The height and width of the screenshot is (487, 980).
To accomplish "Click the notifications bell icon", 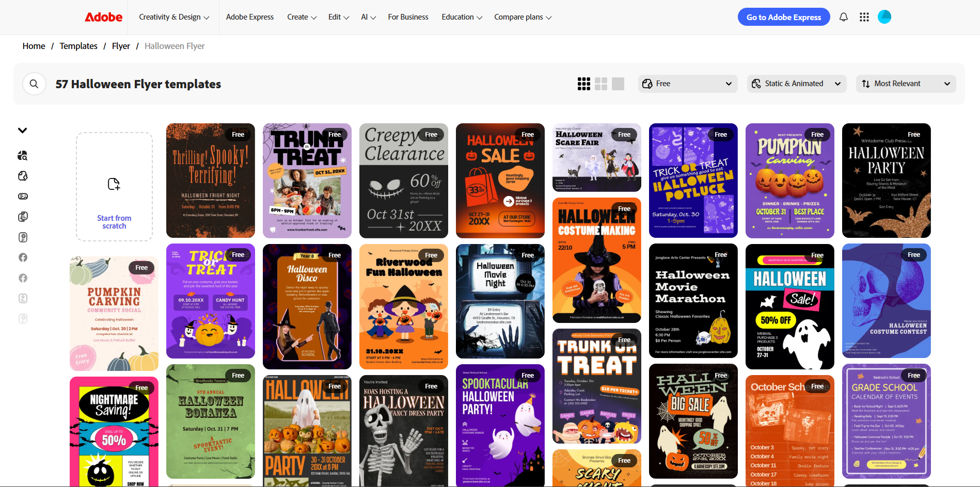I will tap(843, 17).
